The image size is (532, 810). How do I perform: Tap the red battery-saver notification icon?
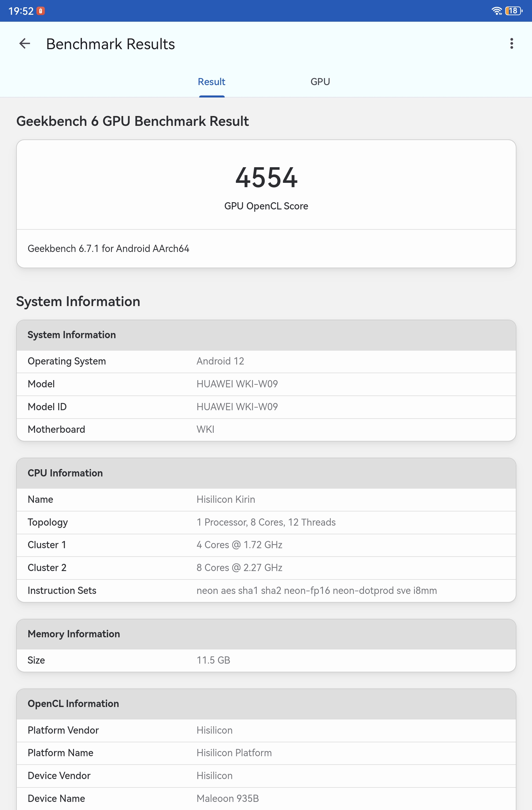40,11
